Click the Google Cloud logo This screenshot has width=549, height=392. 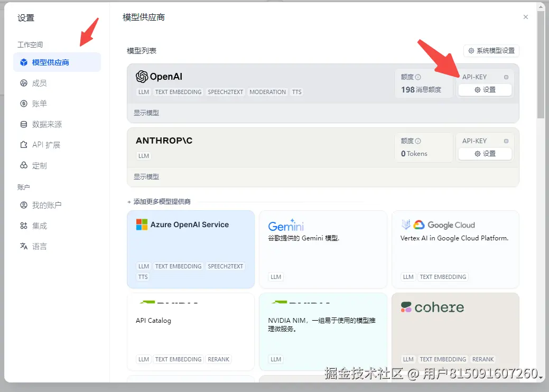coord(438,225)
